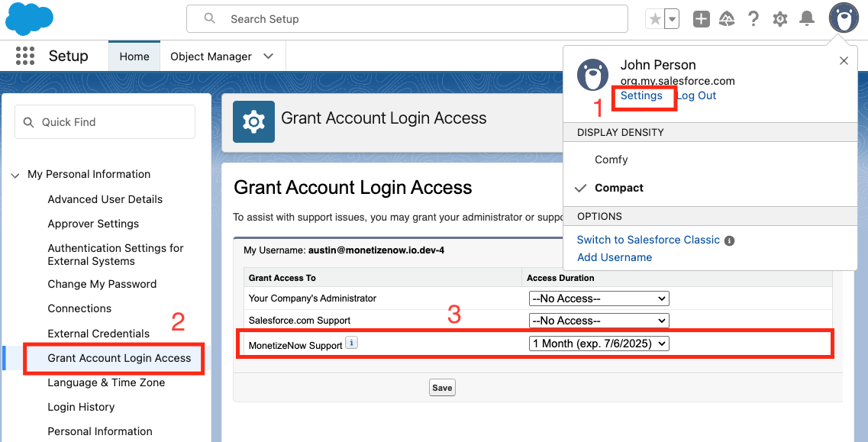868x442 pixels.
Task: Click the Salesforce Classic info icon
Action: click(x=730, y=241)
